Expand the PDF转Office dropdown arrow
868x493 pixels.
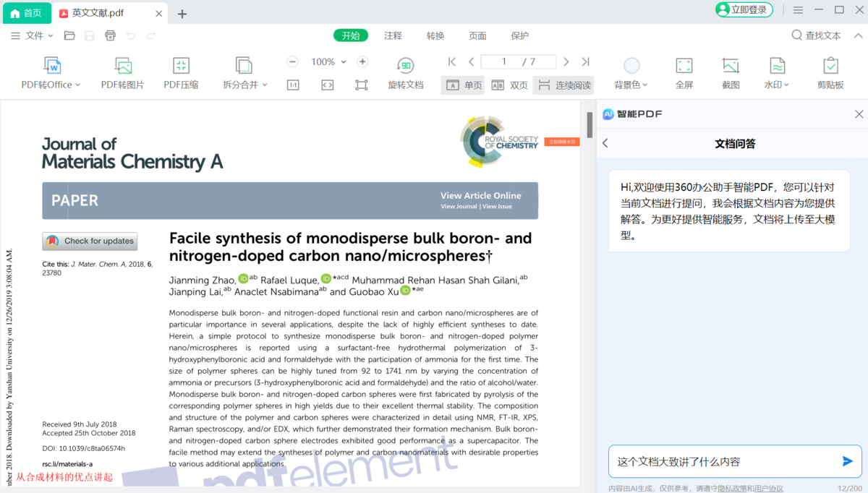[77, 85]
